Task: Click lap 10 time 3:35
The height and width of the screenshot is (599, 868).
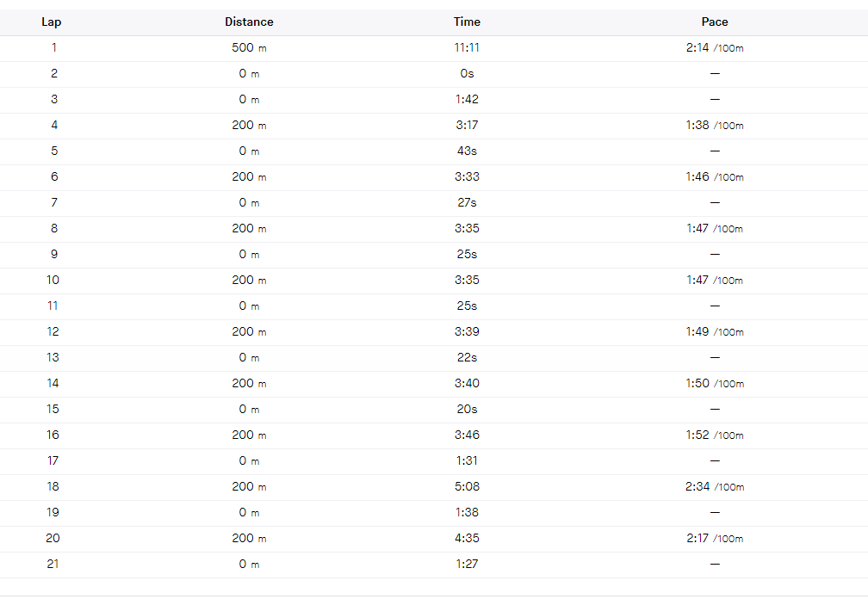Action: [x=467, y=280]
